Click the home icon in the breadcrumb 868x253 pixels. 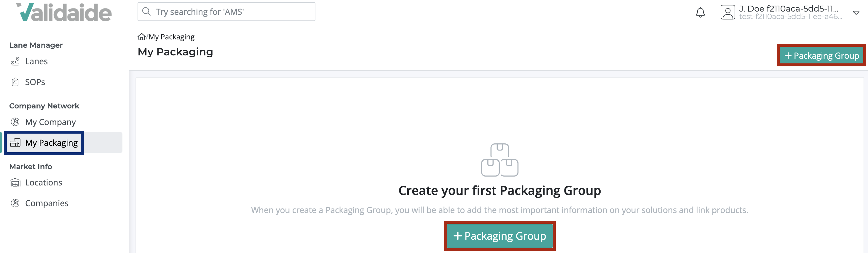142,36
